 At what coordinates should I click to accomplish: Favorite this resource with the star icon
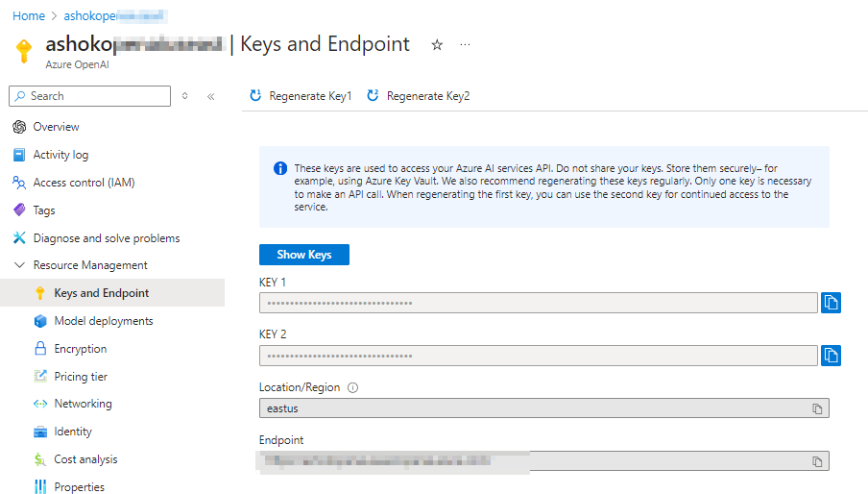click(437, 45)
